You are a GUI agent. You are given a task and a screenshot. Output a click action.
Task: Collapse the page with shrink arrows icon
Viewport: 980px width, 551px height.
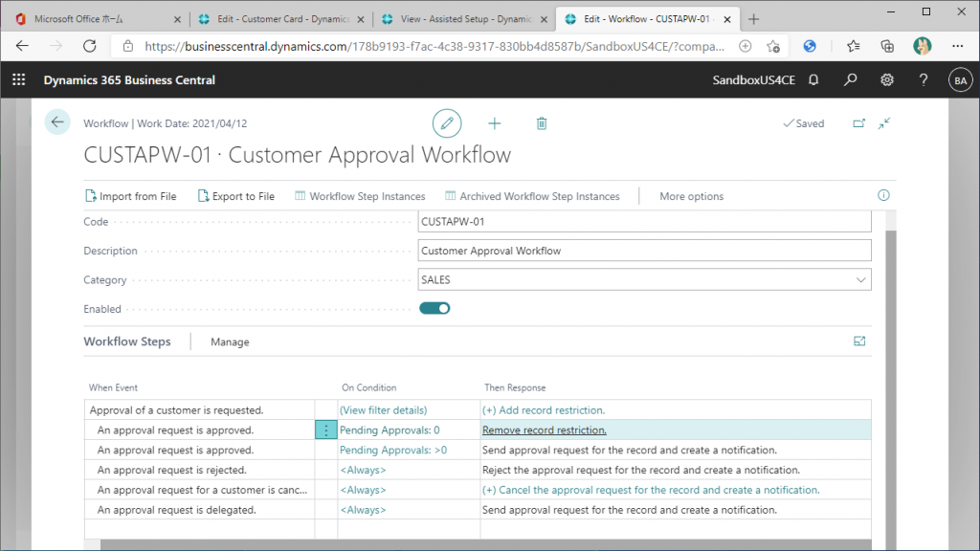coord(883,123)
